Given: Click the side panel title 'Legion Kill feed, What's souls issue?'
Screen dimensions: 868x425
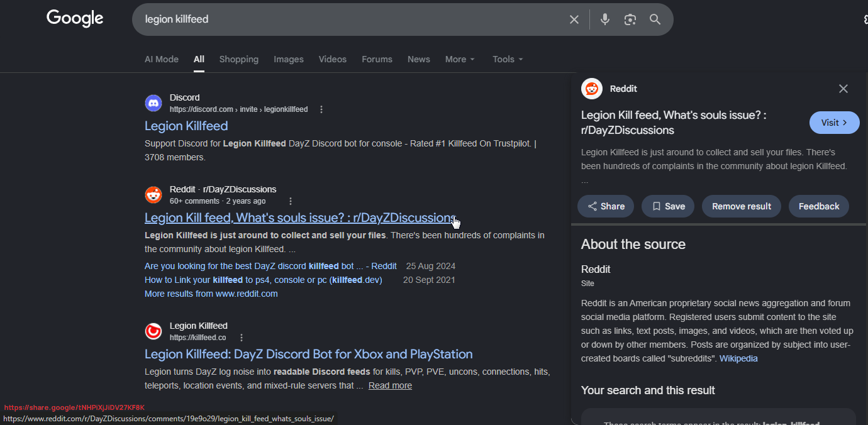Looking at the screenshot, I should coord(674,123).
